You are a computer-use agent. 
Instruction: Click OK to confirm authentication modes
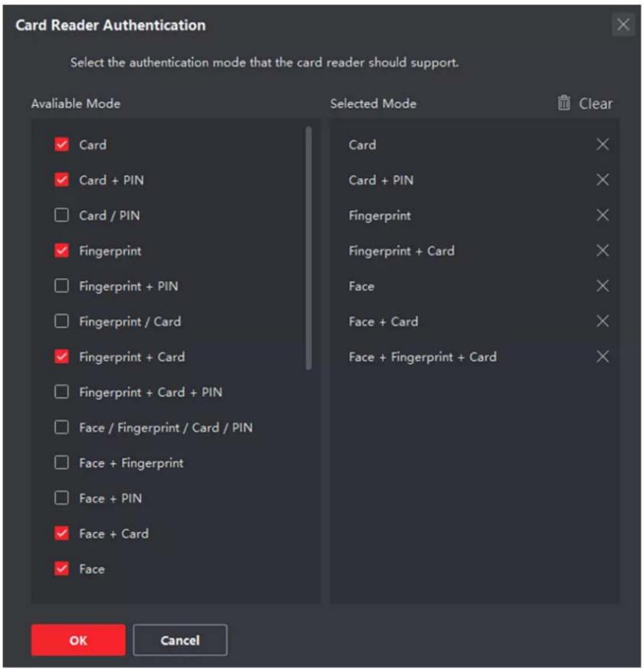coord(78,640)
